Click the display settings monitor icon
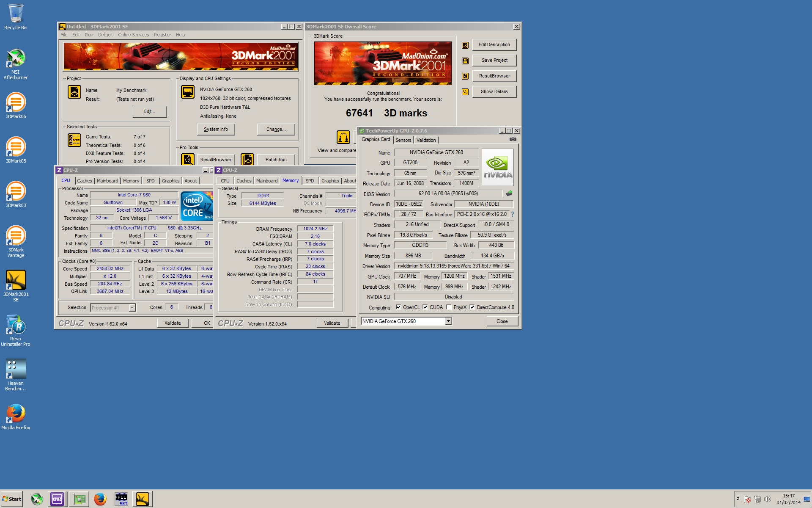 click(x=188, y=92)
